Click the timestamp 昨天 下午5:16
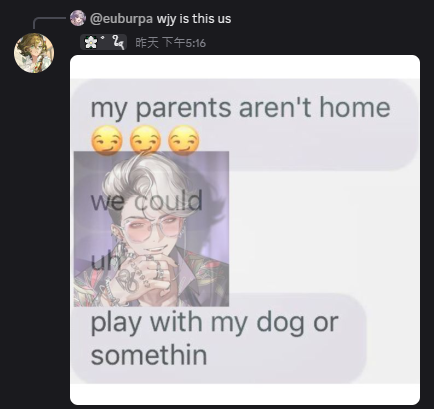This screenshot has width=434, height=409. click(170, 43)
